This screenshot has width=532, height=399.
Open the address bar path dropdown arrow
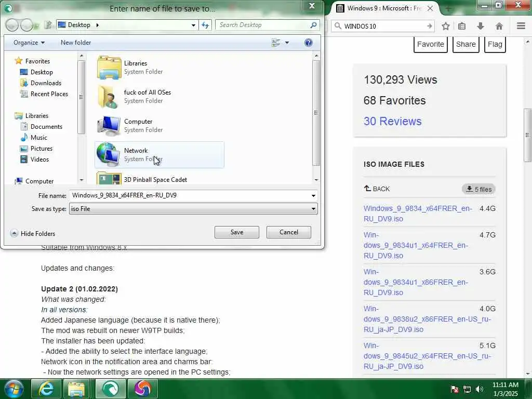193,25
